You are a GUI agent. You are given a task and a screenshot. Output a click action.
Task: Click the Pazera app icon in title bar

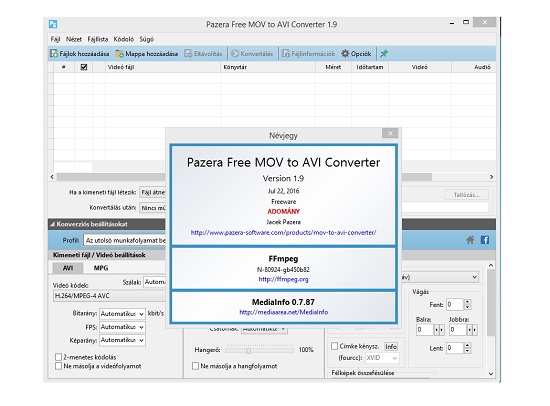[53, 24]
